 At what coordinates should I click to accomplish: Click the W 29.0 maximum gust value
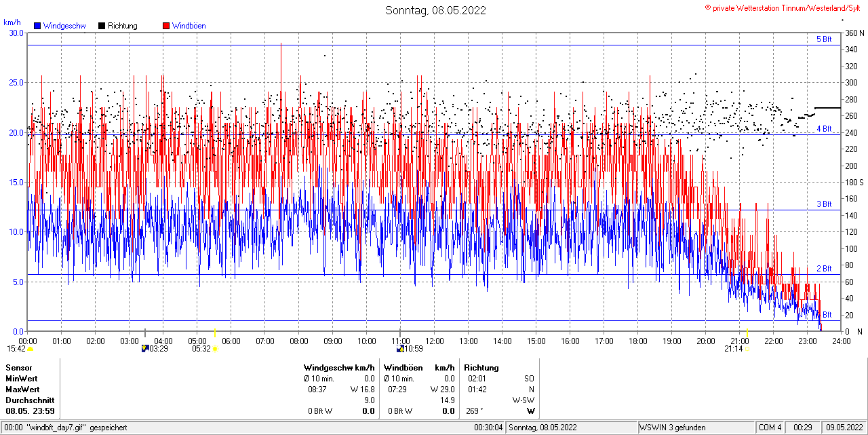(443, 390)
